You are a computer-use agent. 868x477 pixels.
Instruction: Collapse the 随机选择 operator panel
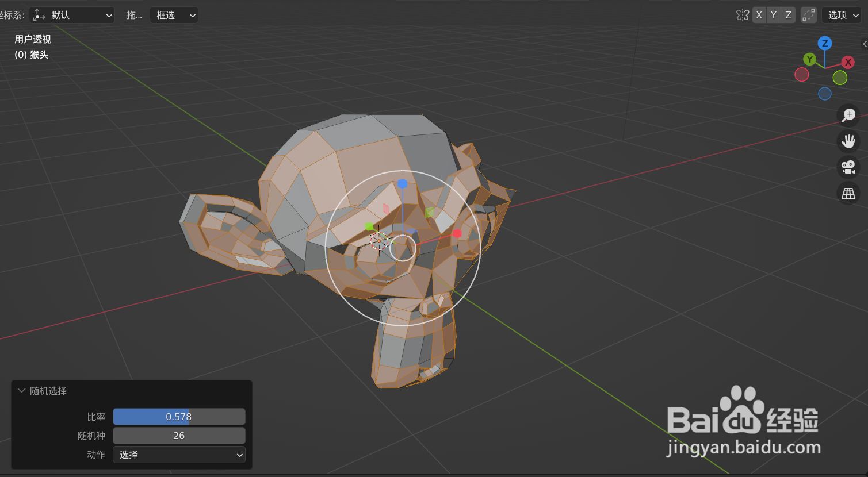22,391
